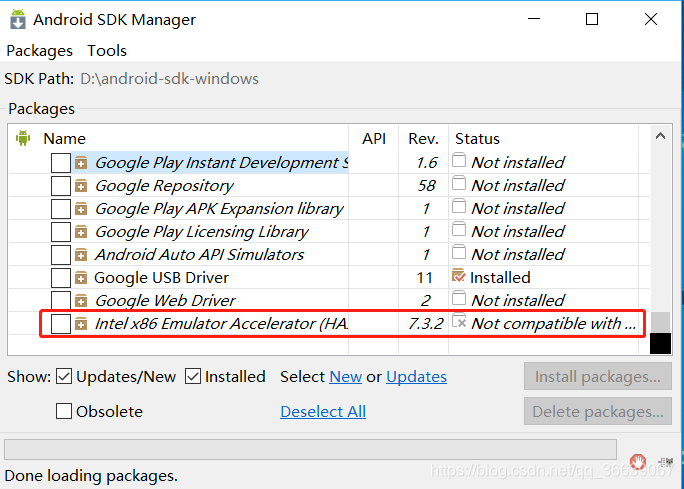Check the Google USB Driver checkbox
Screen dimensions: 684x489
(x=61, y=278)
